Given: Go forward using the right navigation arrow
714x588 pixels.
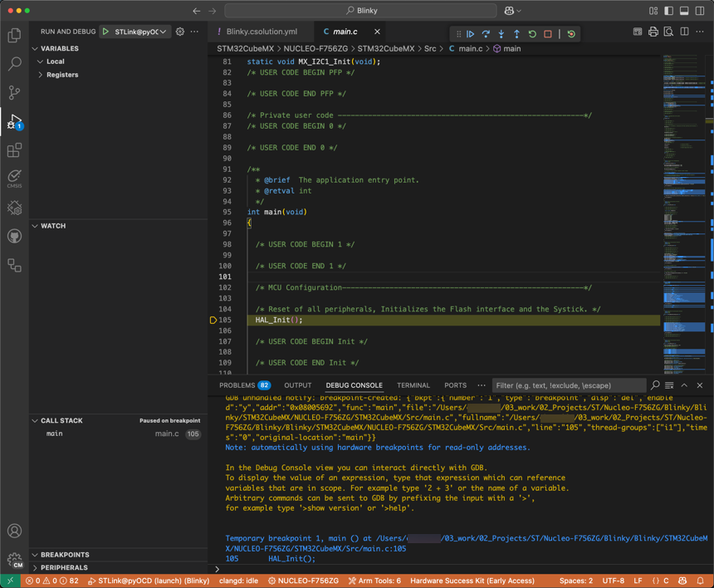Looking at the screenshot, I should point(213,11).
